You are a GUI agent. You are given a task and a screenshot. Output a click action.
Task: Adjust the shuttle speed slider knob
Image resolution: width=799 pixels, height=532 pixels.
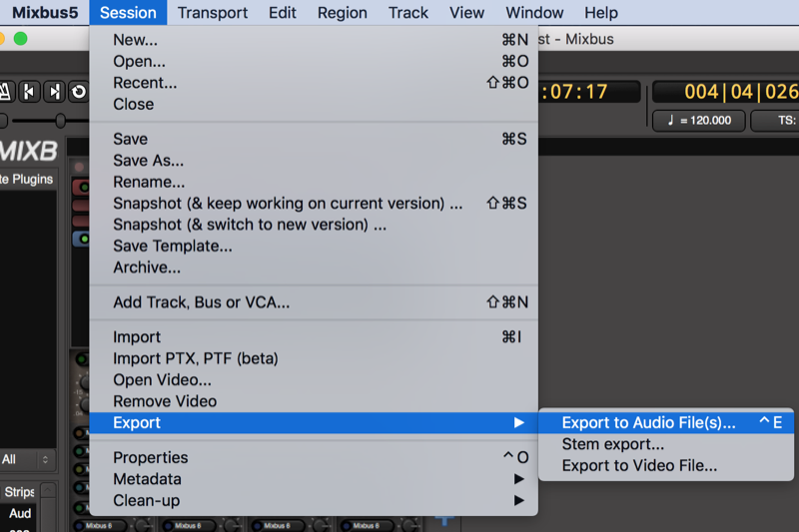[60, 121]
